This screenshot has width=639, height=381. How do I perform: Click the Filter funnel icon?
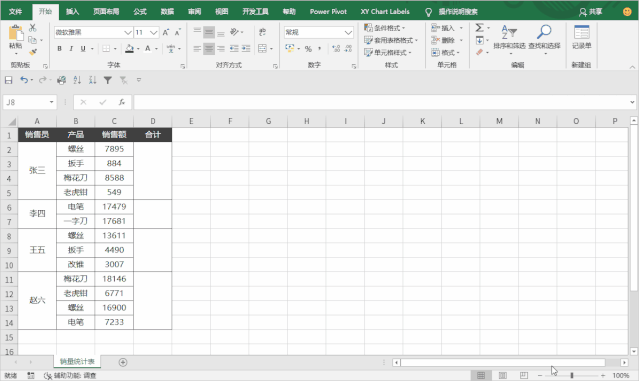108,80
